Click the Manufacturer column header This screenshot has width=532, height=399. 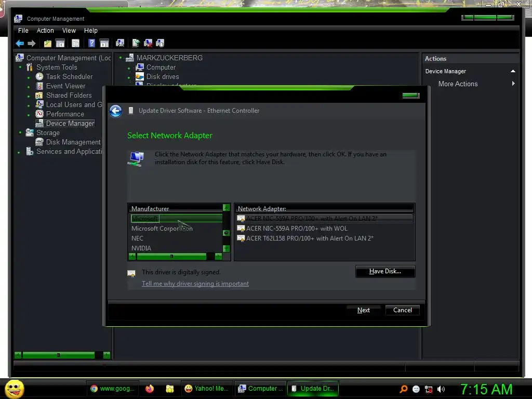[176, 209]
